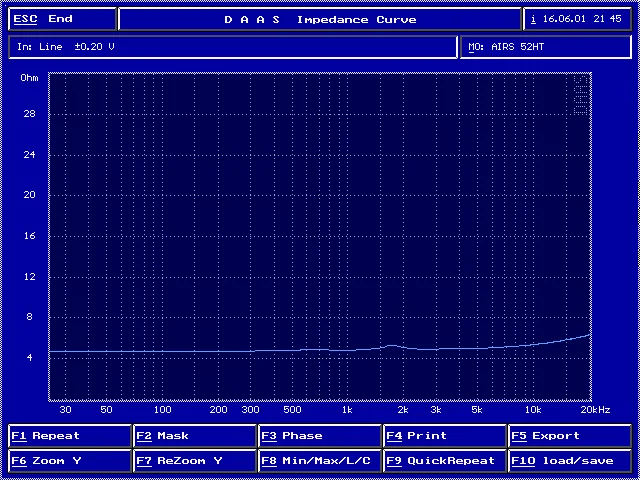
Task: Activate F6 Zoom Y
Action: (70, 461)
